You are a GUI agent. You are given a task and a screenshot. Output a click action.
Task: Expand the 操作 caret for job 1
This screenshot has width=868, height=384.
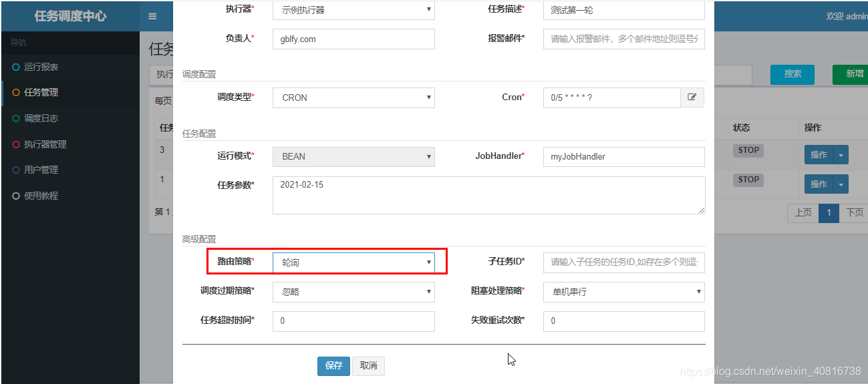tap(841, 184)
